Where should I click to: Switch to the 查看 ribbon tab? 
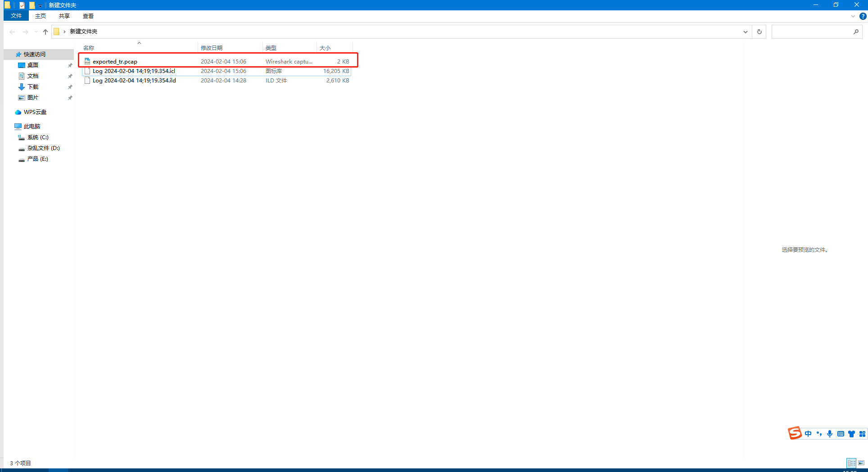coord(88,16)
